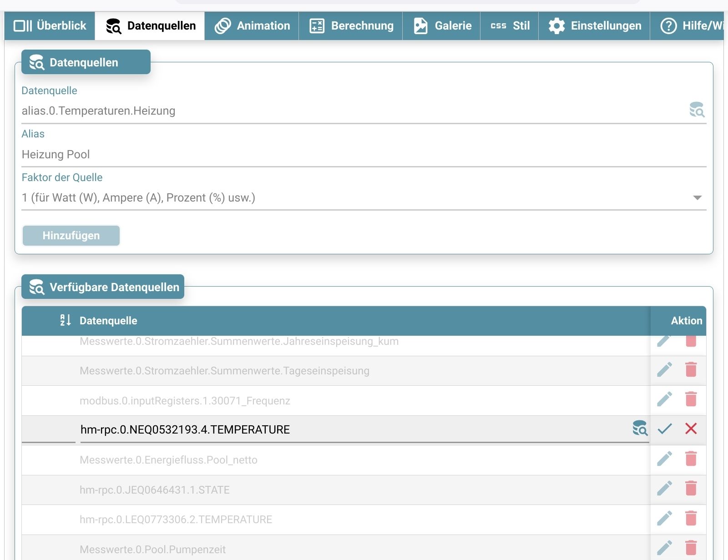The width and height of the screenshot is (728, 560).
Task: Go to the Berechnung tab
Action: pos(351,26)
